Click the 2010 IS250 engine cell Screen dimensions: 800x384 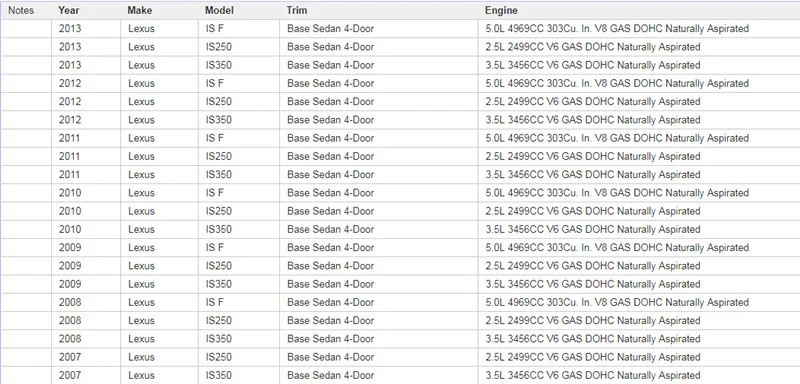point(639,211)
